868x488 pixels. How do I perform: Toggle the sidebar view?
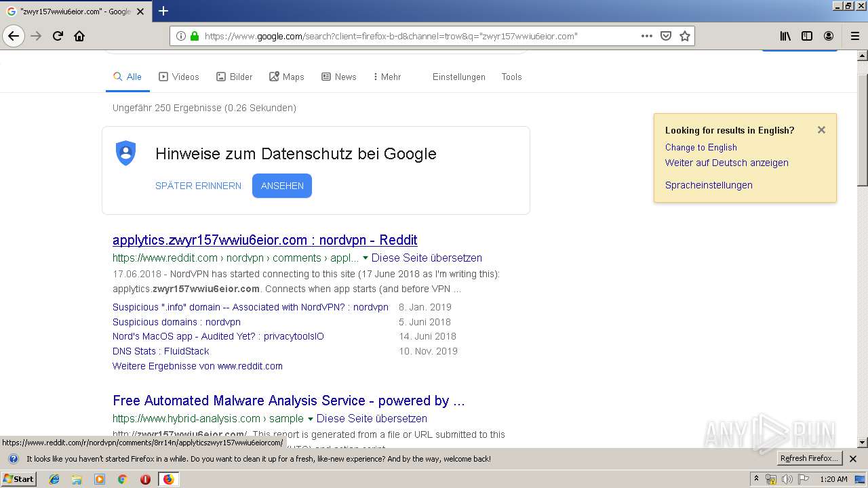(x=807, y=36)
